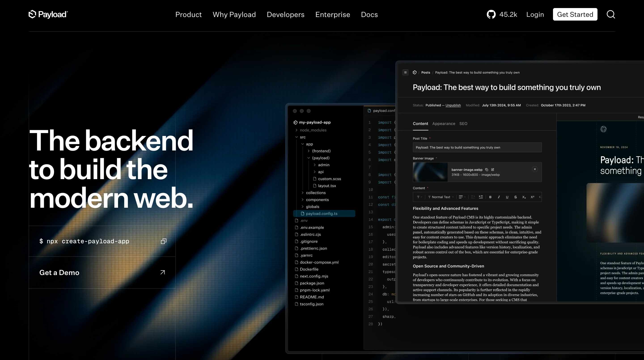Screen dimensions: 644x360
Task: Switch to the Content tab
Action: 420,124
